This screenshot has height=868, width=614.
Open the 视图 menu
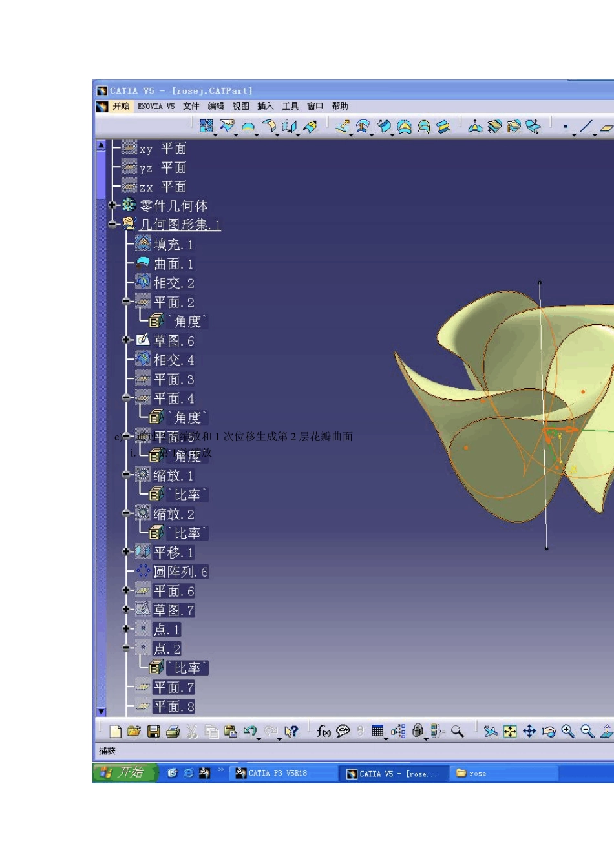240,107
